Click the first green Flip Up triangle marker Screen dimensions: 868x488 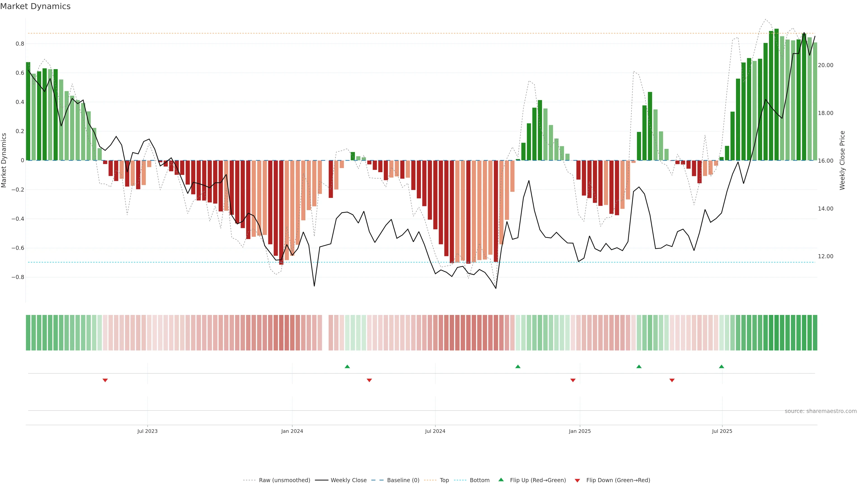(347, 366)
